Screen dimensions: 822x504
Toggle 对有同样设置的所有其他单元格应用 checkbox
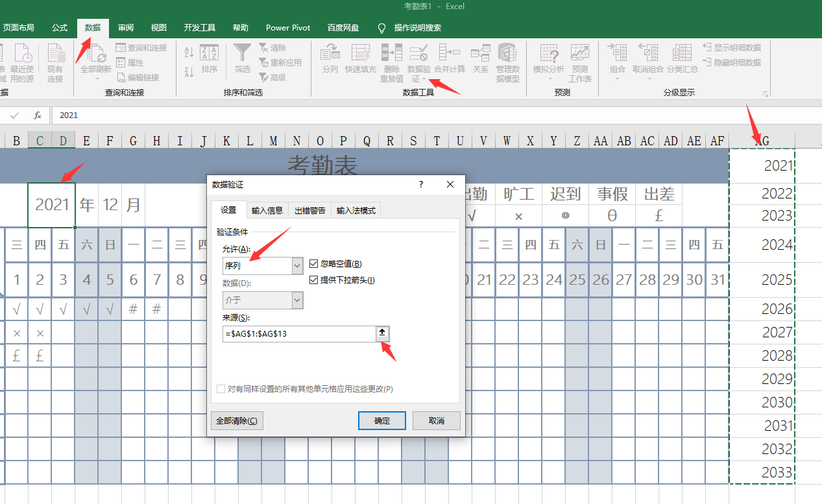(x=221, y=389)
